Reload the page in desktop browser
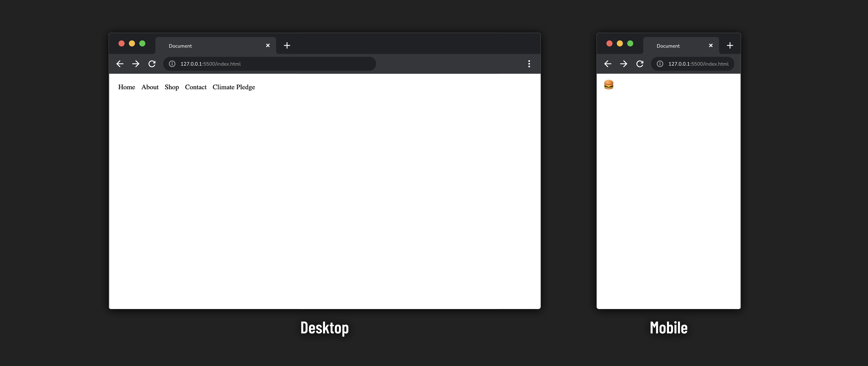 [152, 64]
